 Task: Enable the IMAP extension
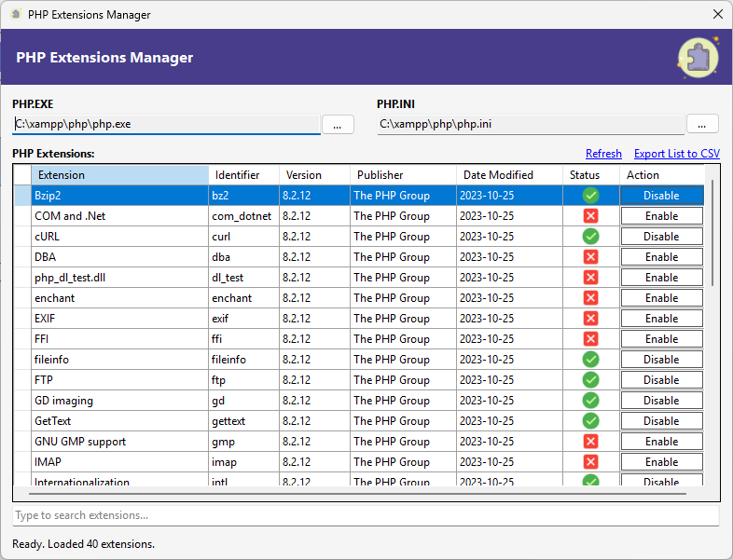pyautogui.click(x=661, y=462)
